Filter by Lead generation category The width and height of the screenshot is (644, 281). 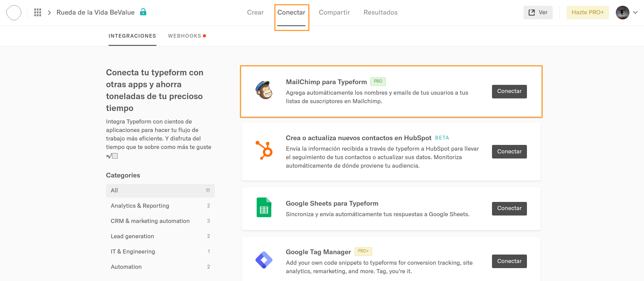pos(160,237)
